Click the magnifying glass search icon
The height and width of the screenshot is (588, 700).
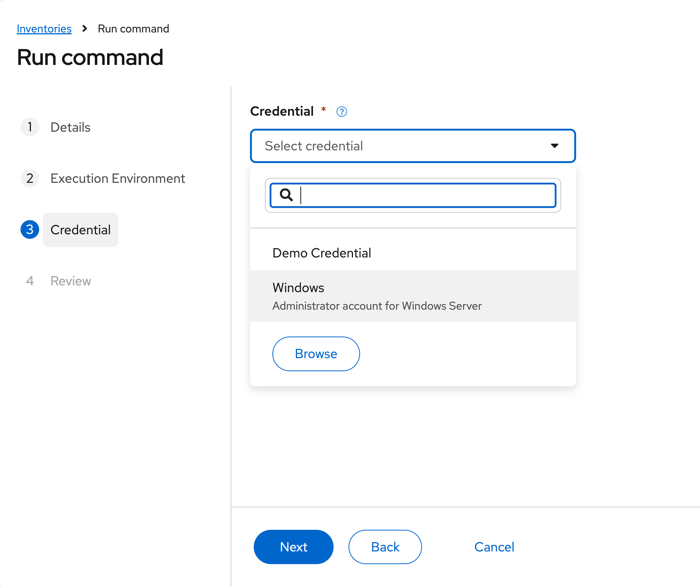click(x=286, y=195)
